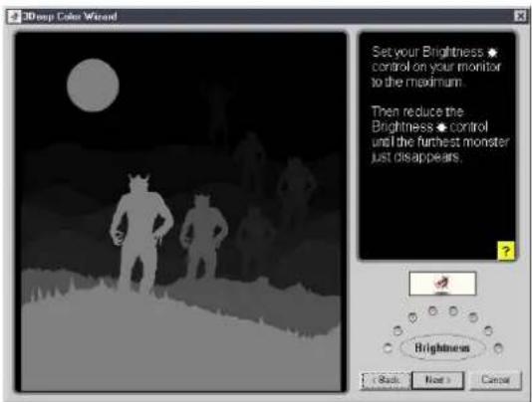Click the small animated thumbnail above the brightness dial
This screenshot has width=532, height=402.
(x=442, y=284)
